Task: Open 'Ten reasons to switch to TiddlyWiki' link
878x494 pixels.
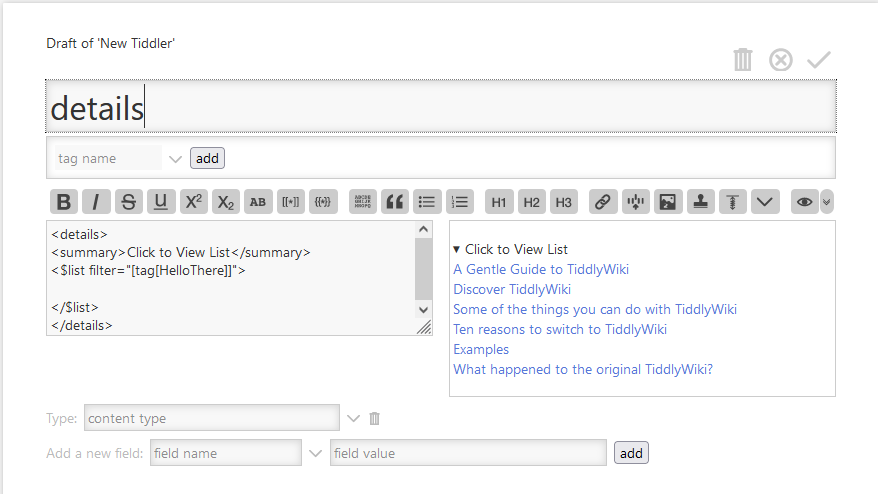Action: pyautogui.click(x=560, y=329)
